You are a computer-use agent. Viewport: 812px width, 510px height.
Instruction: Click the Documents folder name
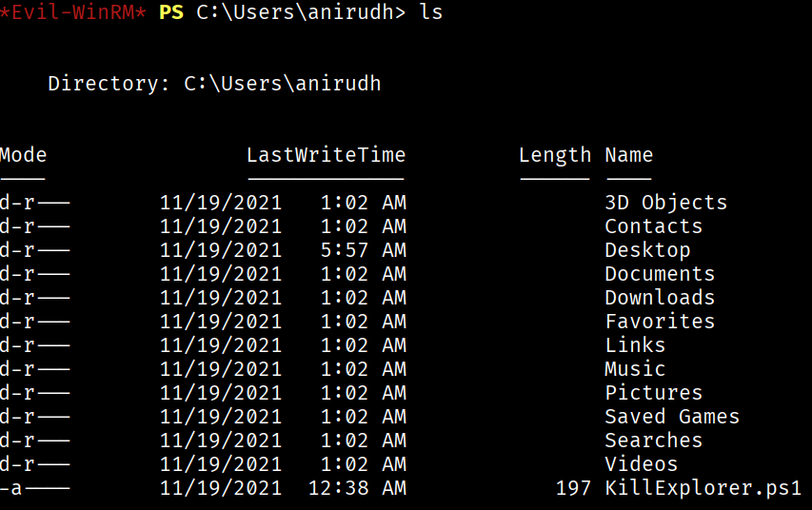[660, 274]
